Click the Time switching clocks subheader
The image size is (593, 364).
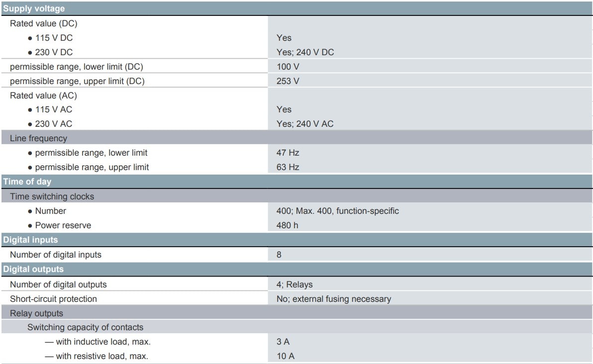pos(296,196)
